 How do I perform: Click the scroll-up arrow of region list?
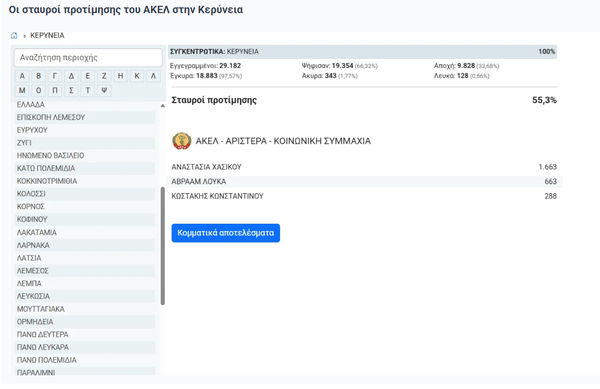tap(163, 106)
